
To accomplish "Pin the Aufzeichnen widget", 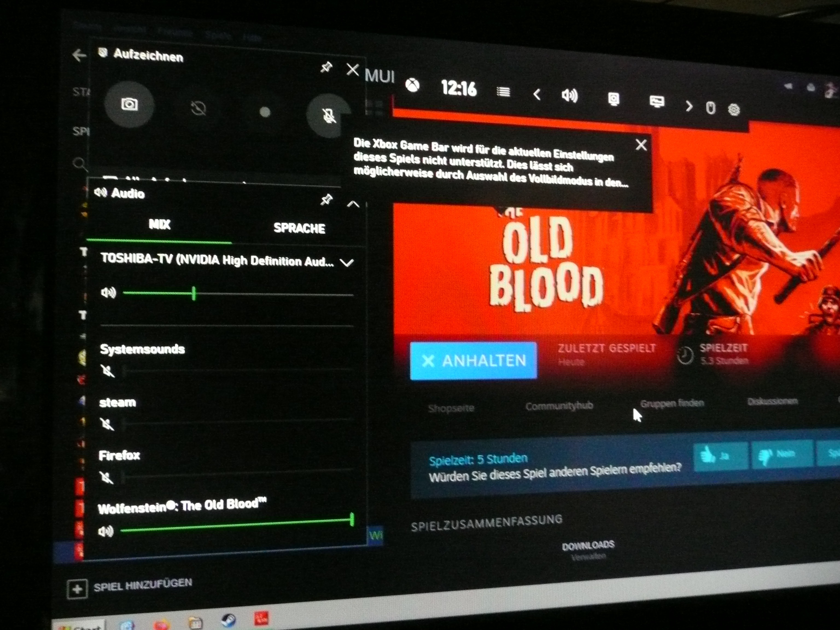I will click(x=326, y=67).
